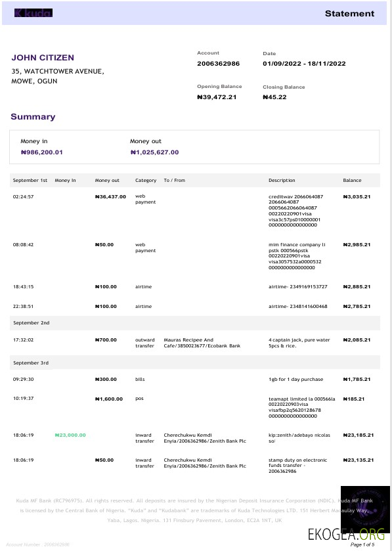Image resolution: width=392 pixels, height=551 pixels.
Task: Select closing balance '₦45.22'
Action: coord(274,97)
